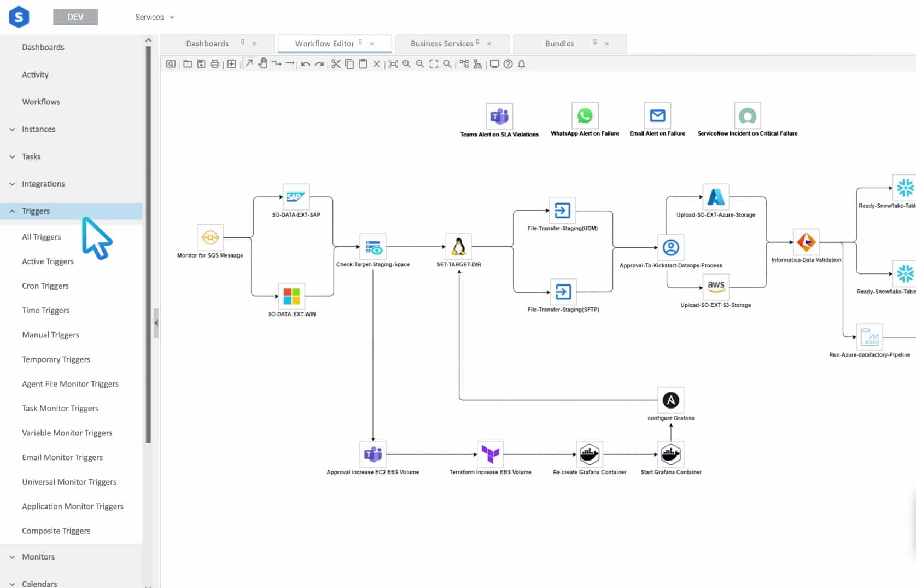This screenshot has height=588, width=916.
Task: Click the Stonebranch S logo
Action: (19, 17)
